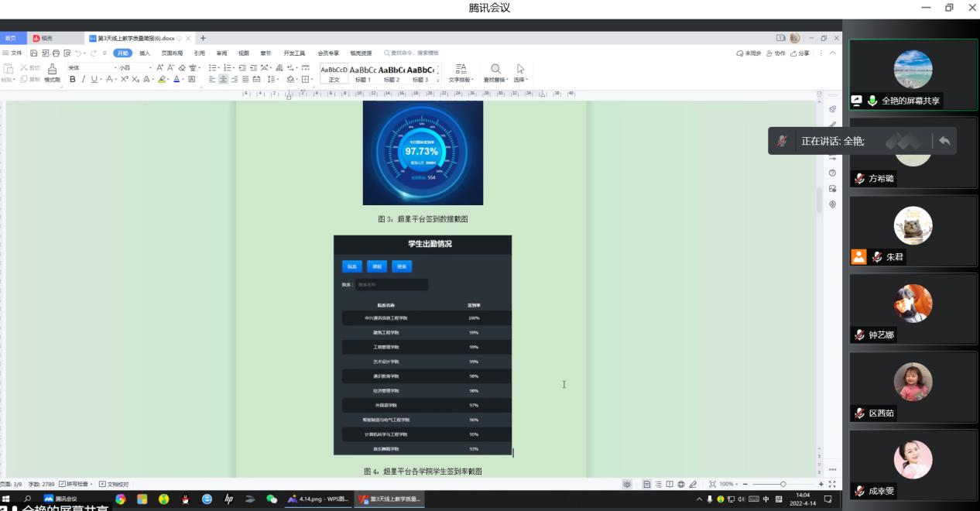Open the font size dropdown showing 小四
This screenshot has width=980, height=511.
[x=135, y=68]
